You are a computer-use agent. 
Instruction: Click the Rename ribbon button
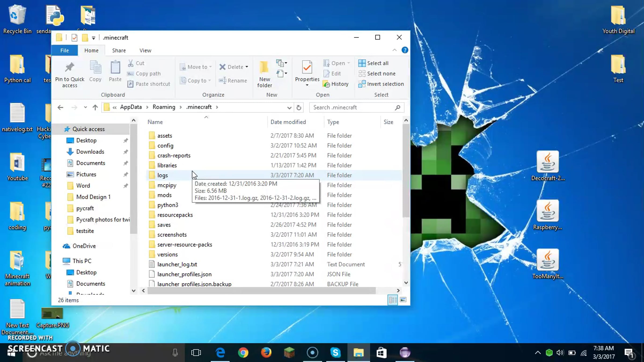coord(233,81)
